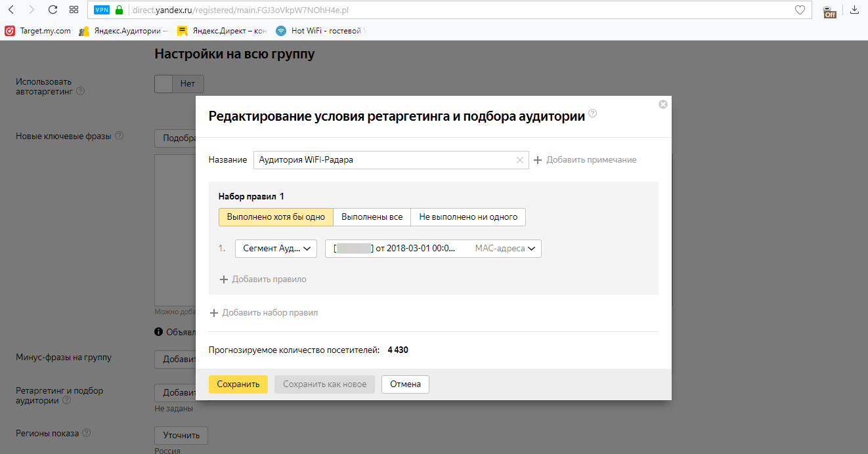Clear the name field with X icon
This screenshot has height=454, width=868.
pyautogui.click(x=520, y=159)
